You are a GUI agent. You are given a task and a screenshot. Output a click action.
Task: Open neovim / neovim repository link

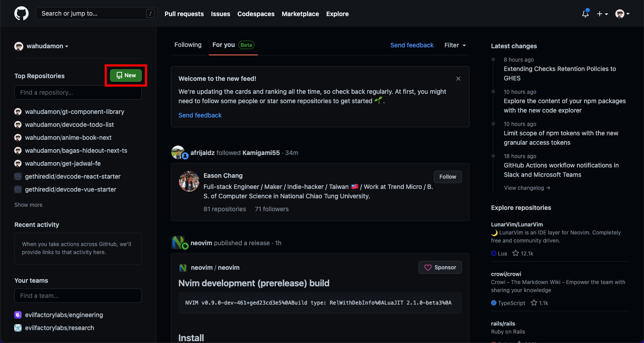(x=215, y=268)
